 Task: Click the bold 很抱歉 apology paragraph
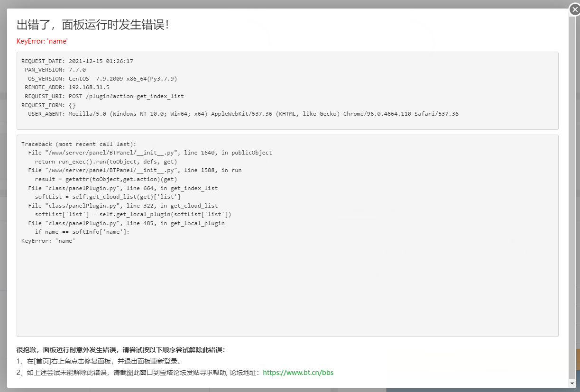121,350
